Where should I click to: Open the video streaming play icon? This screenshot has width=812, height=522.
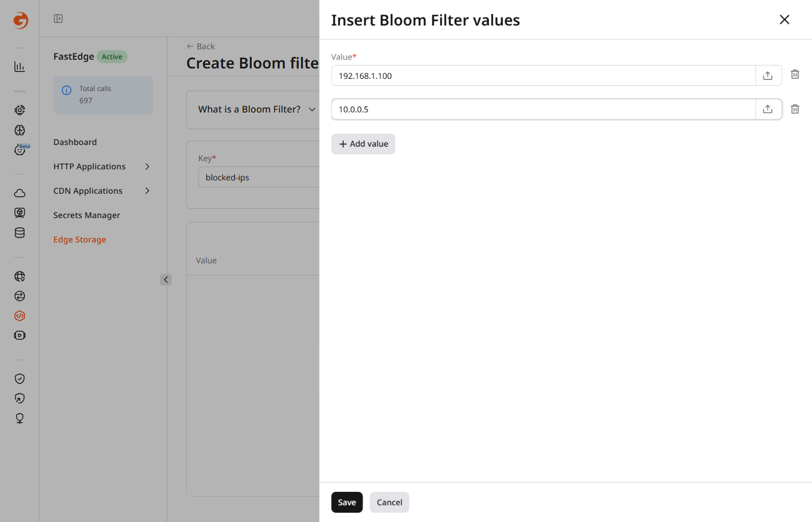pos(20,335)
